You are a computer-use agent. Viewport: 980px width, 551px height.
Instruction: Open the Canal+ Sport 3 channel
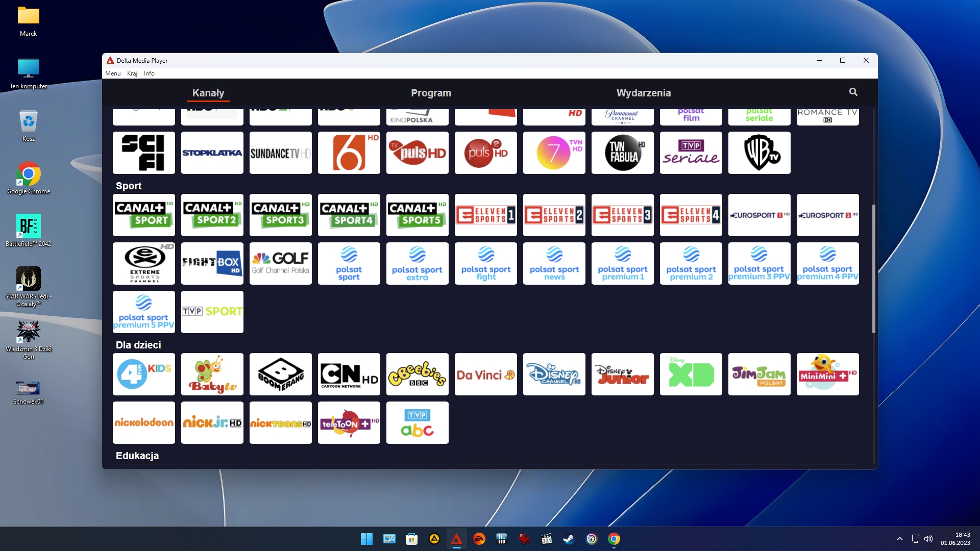tap(281, 215)
